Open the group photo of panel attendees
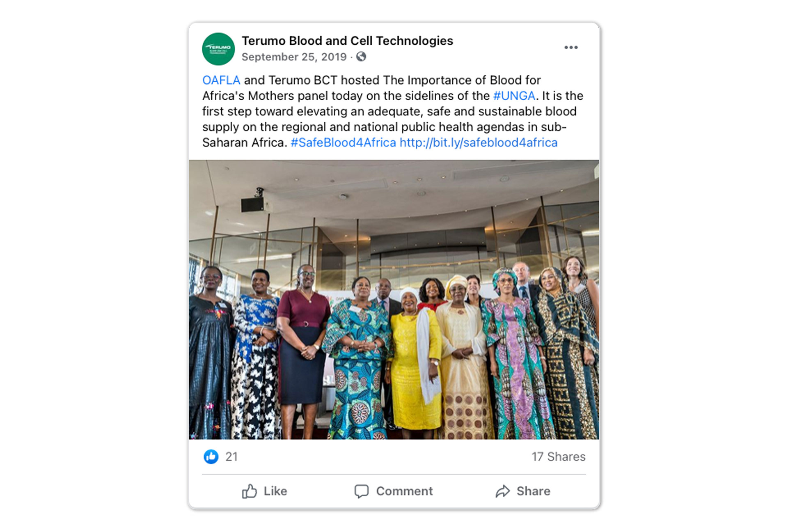The width and height of the screenshot is (788, 532). point(394,300)
